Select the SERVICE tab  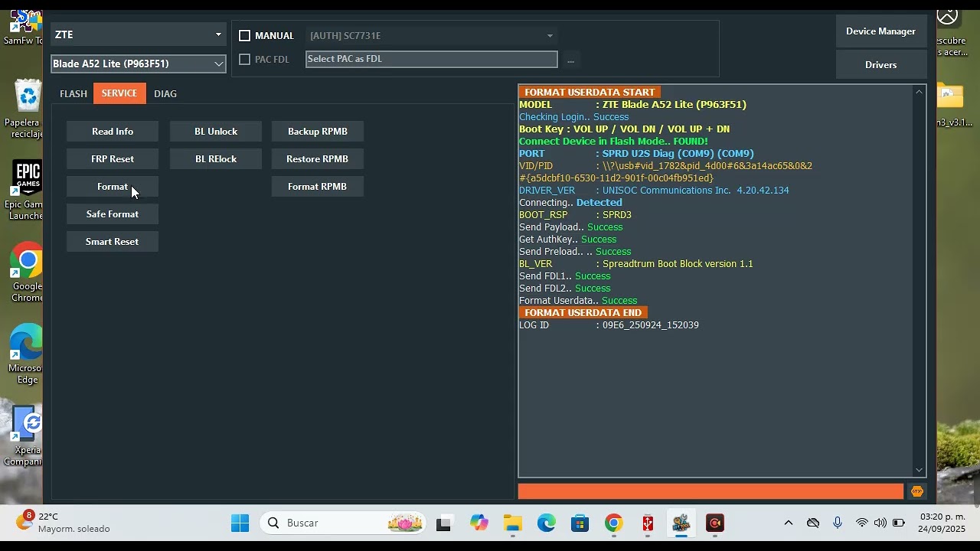(119, 93)
